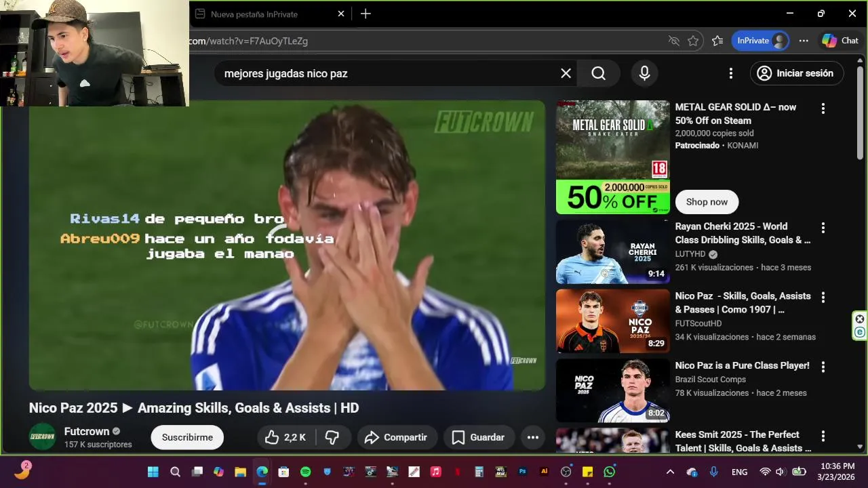
Task: Click the video player to pause playback
Action: [x=287, y=245]
